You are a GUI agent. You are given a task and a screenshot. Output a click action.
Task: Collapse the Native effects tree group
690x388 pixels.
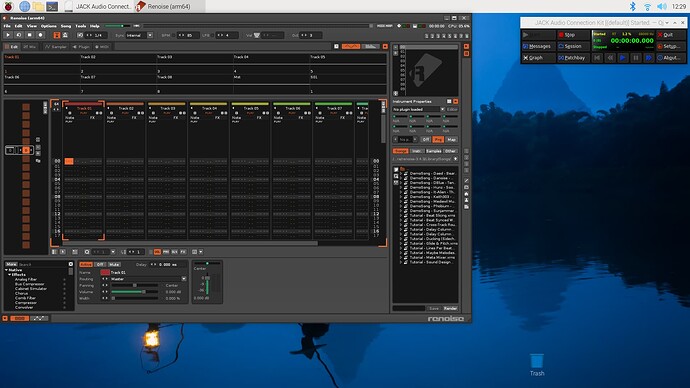tap(7, 270)
